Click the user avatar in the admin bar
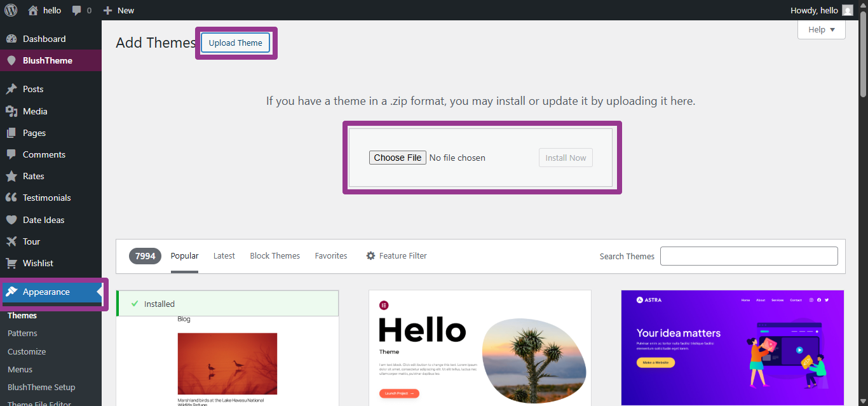The width and height of the screenshot is (868, 406). pyautogui.click(x=847, y=10)
